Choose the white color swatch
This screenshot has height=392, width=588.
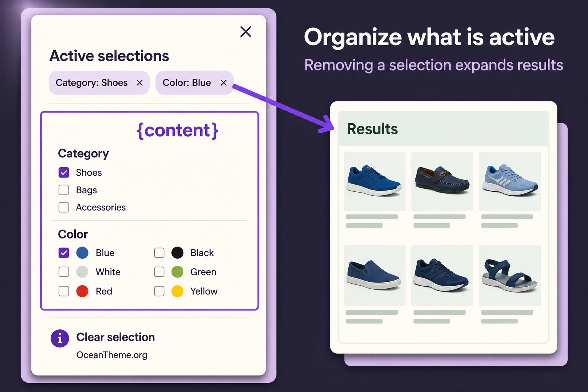tap(82, 272)
